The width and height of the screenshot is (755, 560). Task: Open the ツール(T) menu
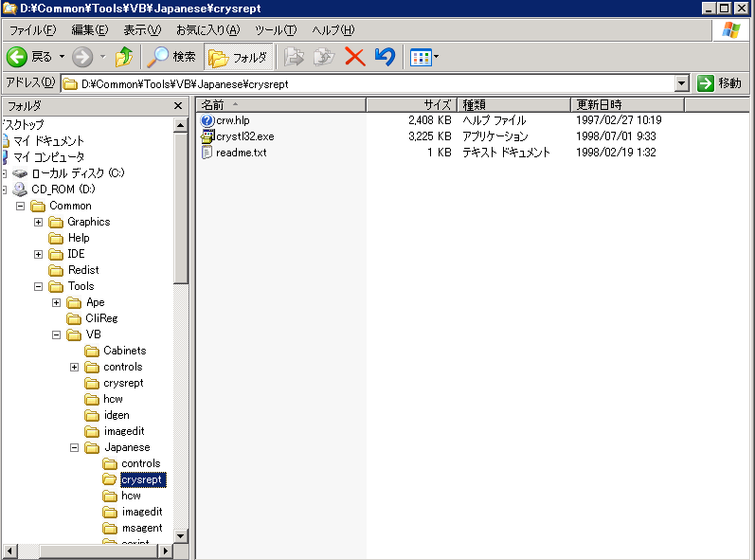276,30
